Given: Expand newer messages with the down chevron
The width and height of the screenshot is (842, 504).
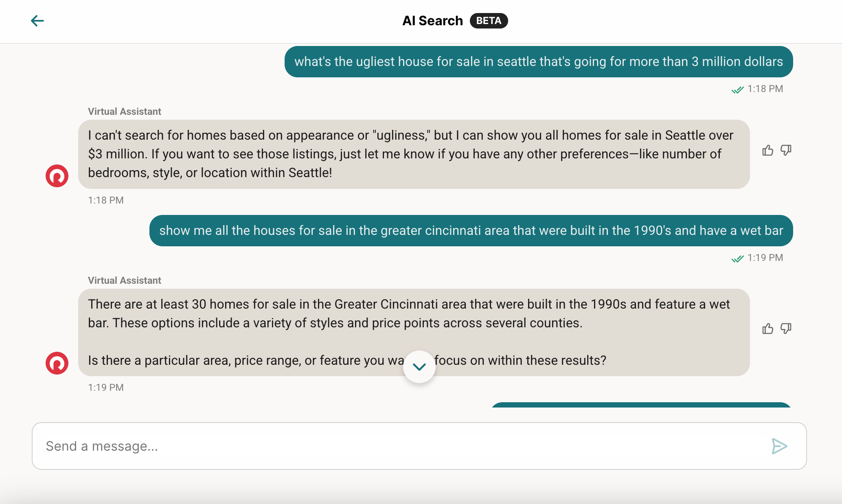Looking at the screenshot, I should click(x=419, y=366).
